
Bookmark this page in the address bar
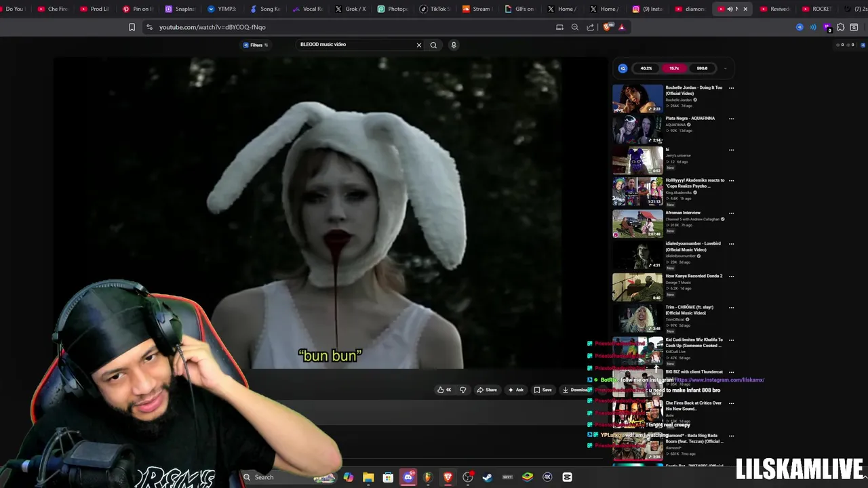132,27
